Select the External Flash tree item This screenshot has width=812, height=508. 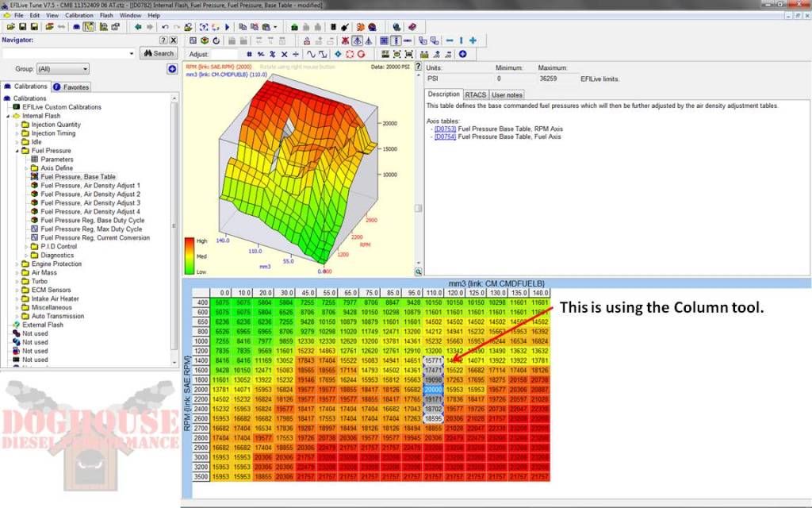tap(43, 325)
